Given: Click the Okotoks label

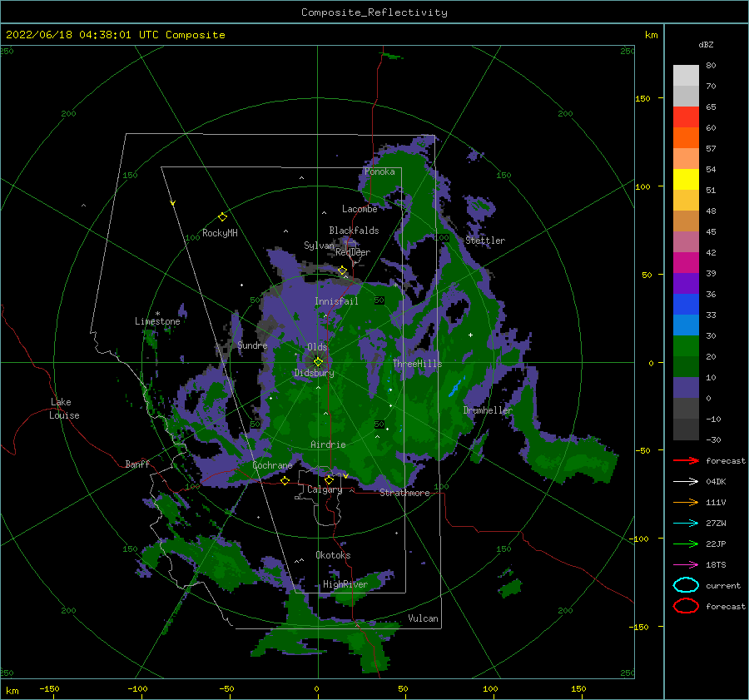Looking at the screenshot, I should click(333, 555).
